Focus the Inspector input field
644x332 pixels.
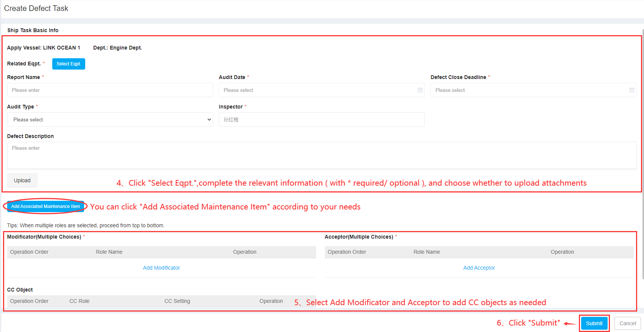click(x=321, y=119)
